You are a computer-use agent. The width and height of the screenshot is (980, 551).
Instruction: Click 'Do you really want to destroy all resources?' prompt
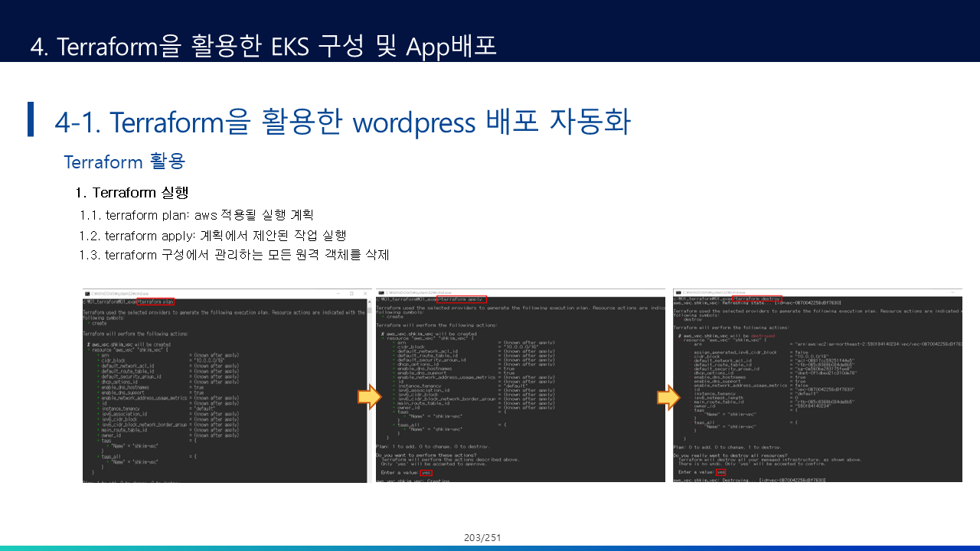pos(730,455)
